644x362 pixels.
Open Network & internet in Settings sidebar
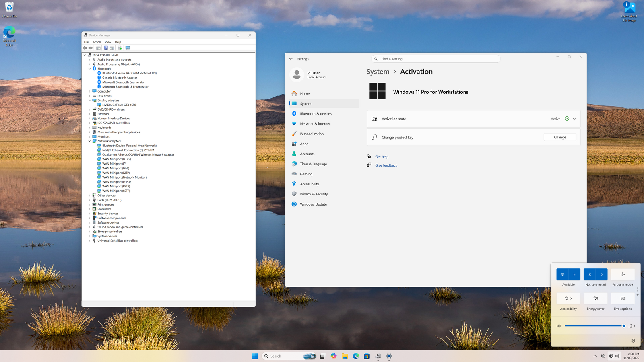[324, 124]
